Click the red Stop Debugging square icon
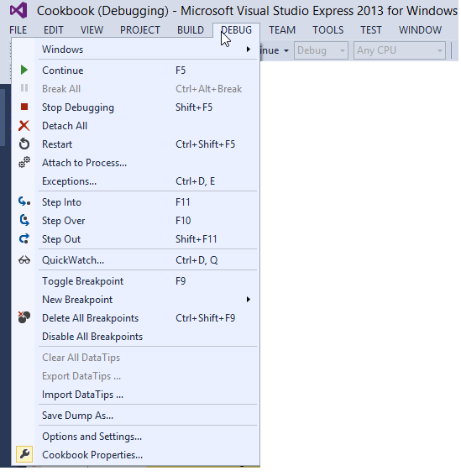 [24, 107]
